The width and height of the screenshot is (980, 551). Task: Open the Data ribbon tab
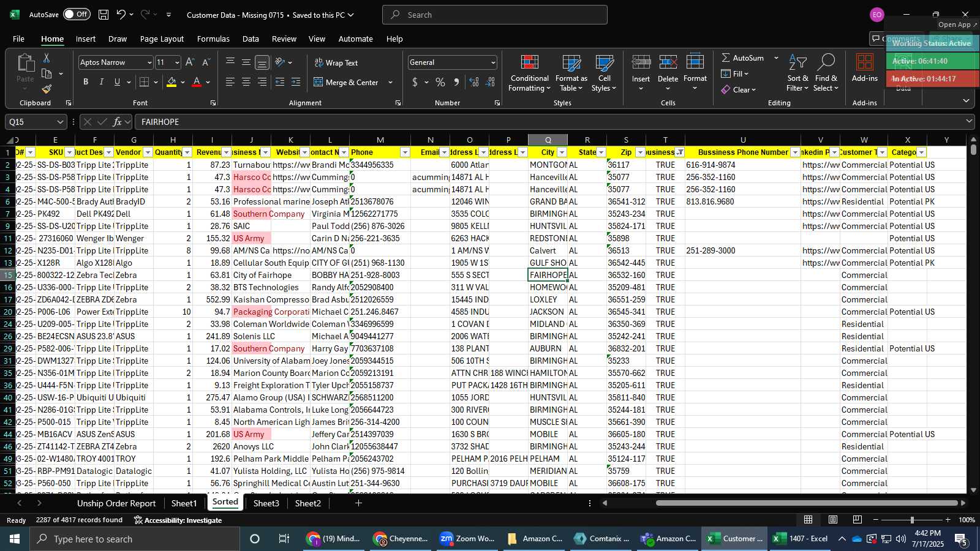coord(251,39)
